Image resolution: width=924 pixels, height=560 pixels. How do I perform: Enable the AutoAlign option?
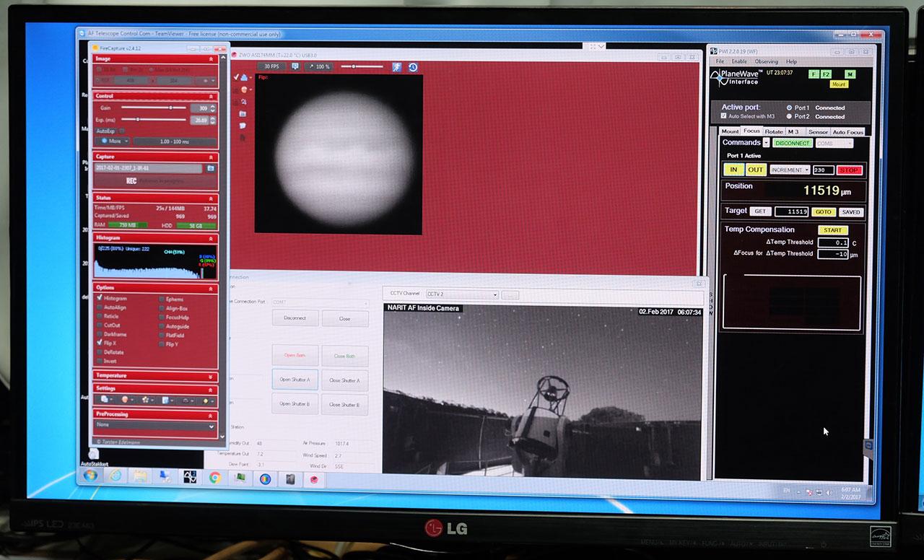pyautogui.click(x=99, y=307)
